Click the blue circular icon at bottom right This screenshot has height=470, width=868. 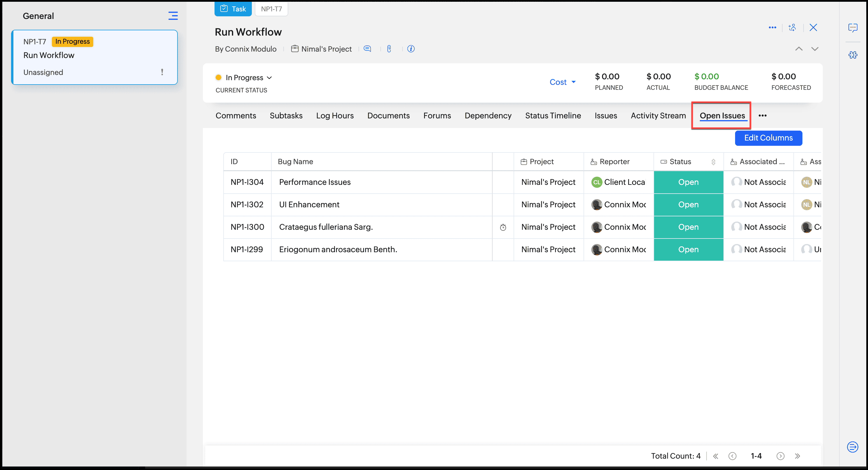click(852, 447)
